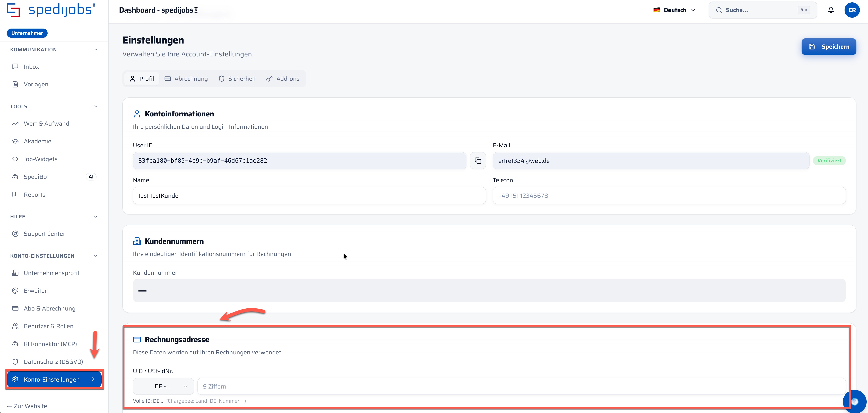Open Datenschutz (DSGVO)
This screenshot has height=413, width=868.
point(54,362)
